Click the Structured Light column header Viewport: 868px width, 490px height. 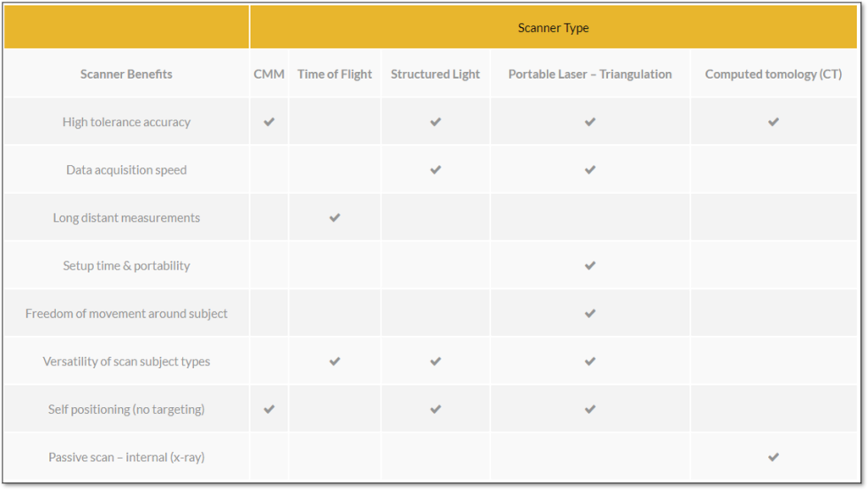(435, 74)
